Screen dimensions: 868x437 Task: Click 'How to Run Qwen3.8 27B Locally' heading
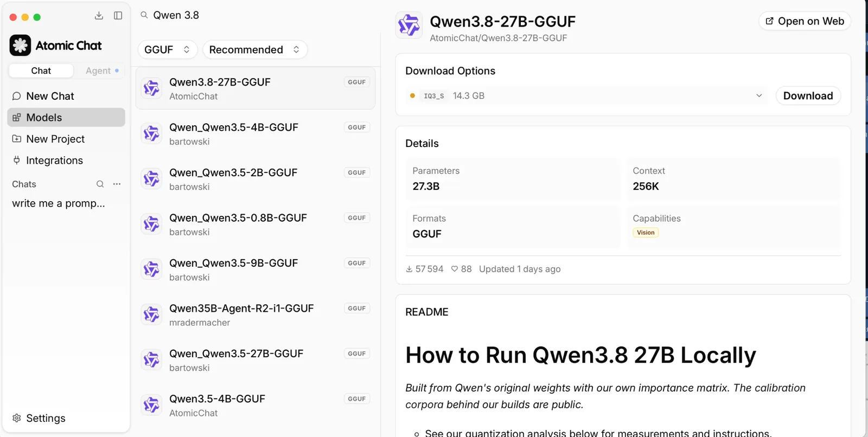580,356
